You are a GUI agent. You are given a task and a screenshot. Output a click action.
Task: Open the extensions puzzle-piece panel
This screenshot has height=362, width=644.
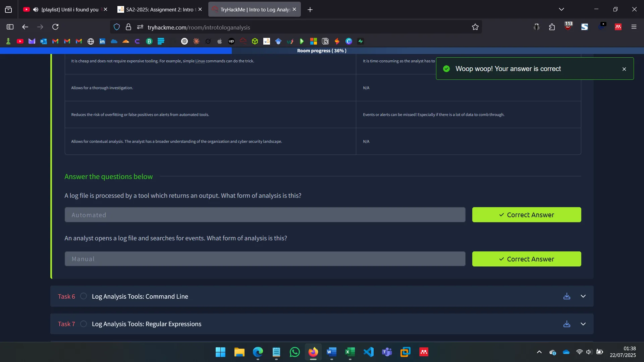pyautogui.click(x=552, y=27)
